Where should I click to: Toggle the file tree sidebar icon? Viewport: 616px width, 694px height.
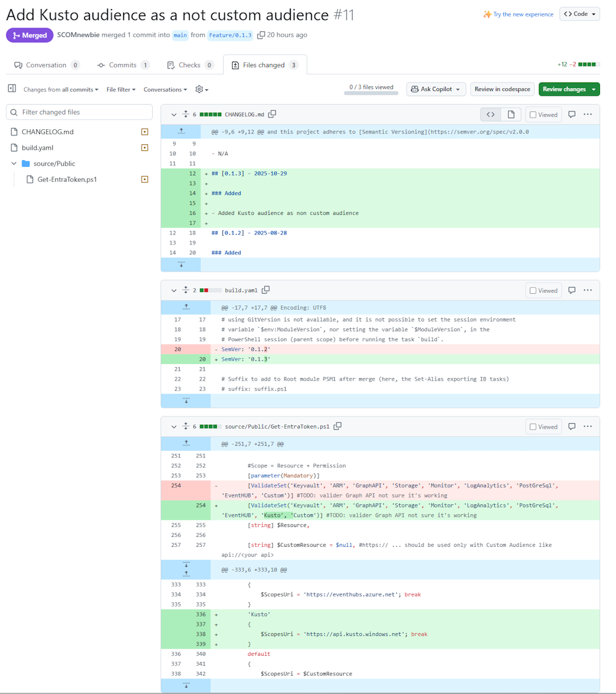pos(12,89)
